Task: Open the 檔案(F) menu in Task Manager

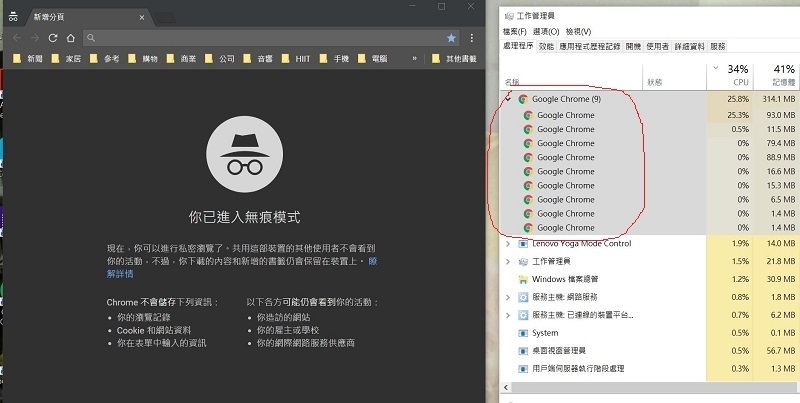Action: [x=514, y=32]
